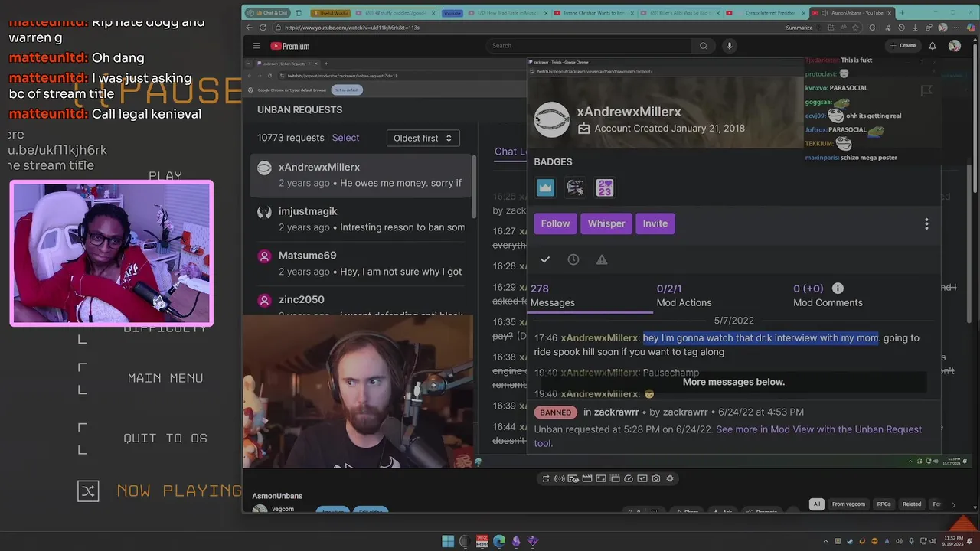Click the purple Follow button
980x551 pixels.
(x=555, y=223)
